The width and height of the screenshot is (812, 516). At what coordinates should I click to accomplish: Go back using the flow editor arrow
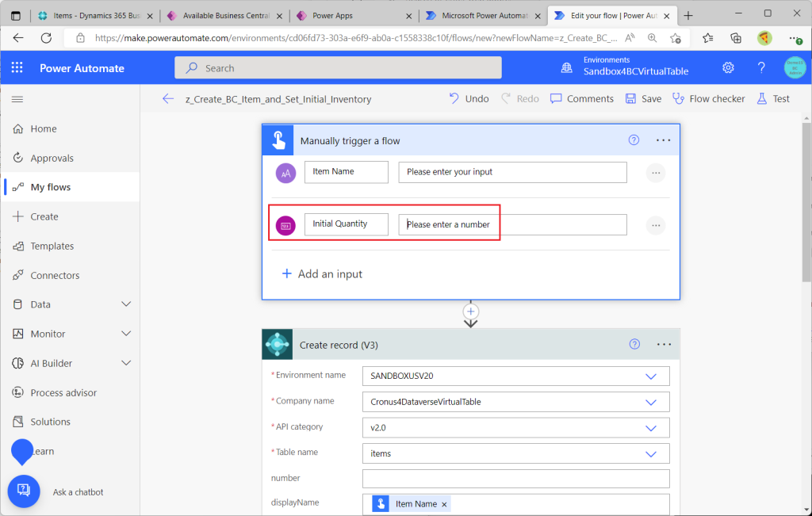[x=168, y=99]
